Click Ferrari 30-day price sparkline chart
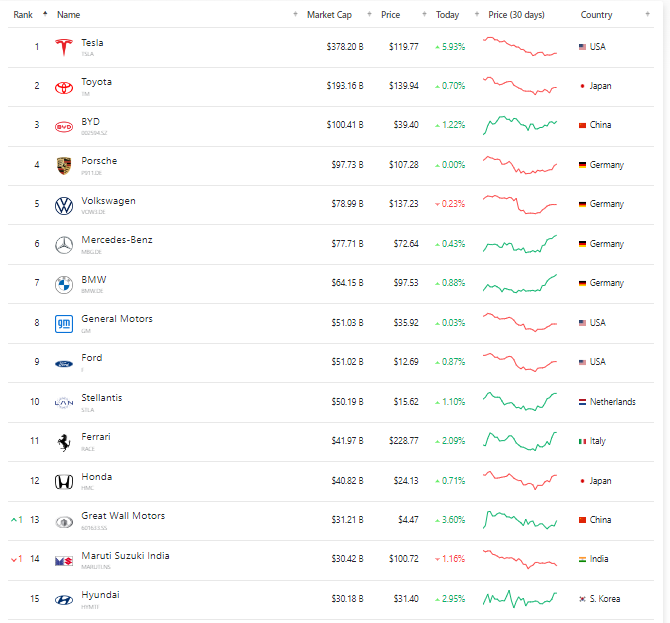This screenshot has width=670, height=623. [x=520, y=441]
